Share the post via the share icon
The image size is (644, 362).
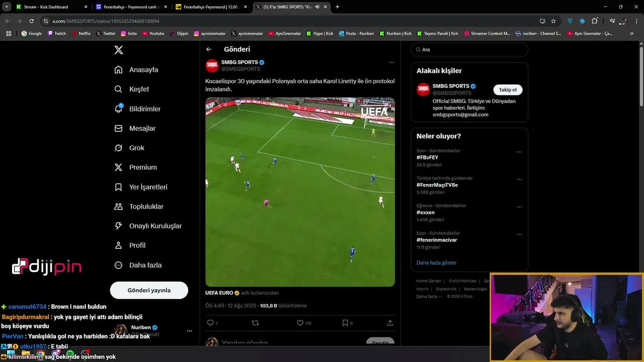coord(390,323)
